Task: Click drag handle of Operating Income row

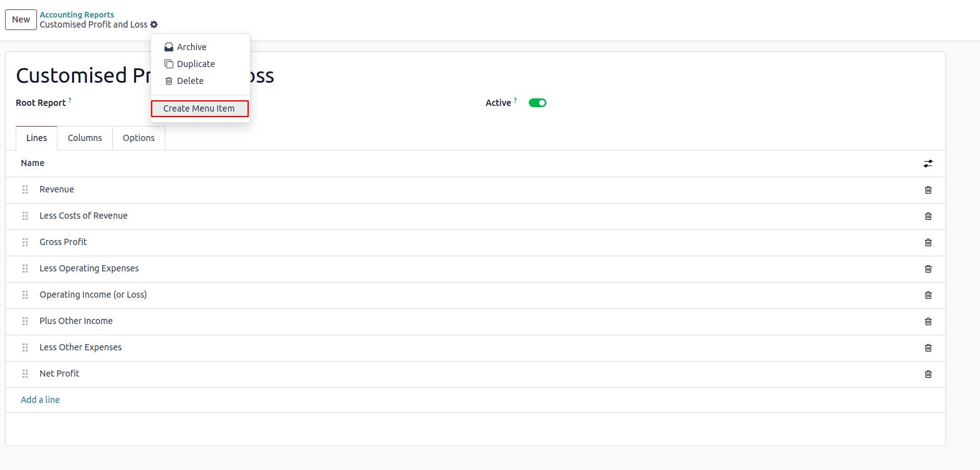Action: click(25, 295)
